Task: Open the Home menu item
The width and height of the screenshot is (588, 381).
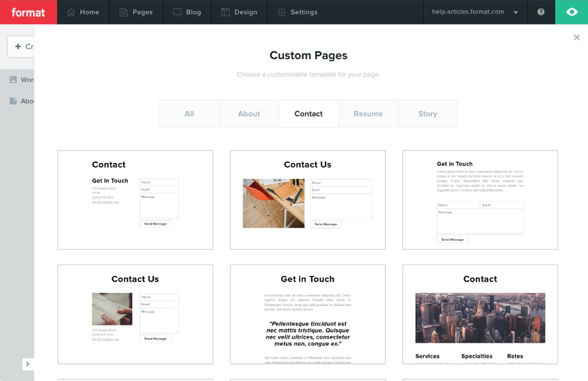Action: click(83, 12)
